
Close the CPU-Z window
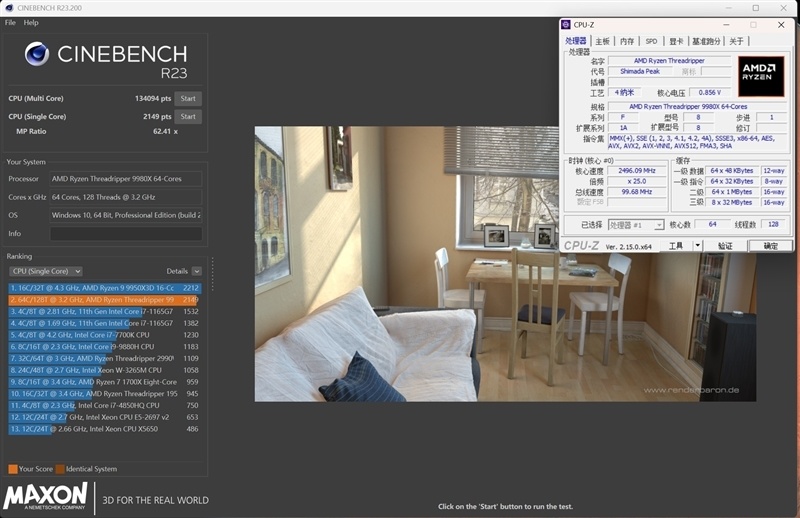point(780,25)
